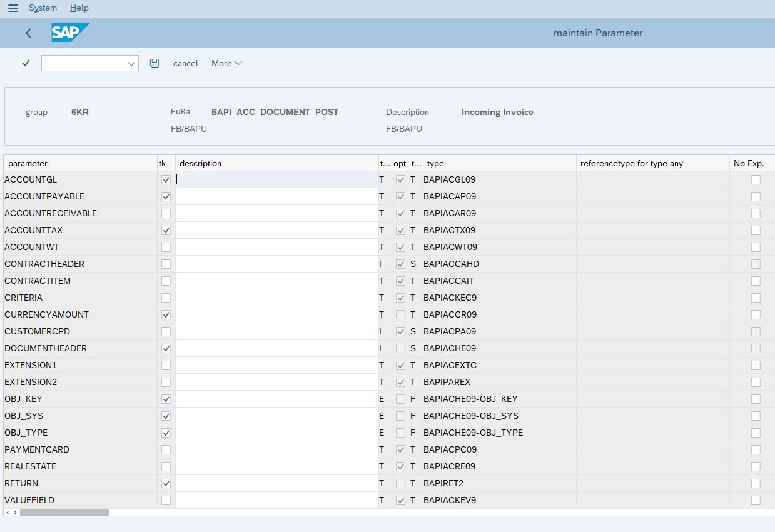Click the Save disk icon
The height and width of the screenshot is (532, 775).
pyautogui.click(x=154, y=63)
